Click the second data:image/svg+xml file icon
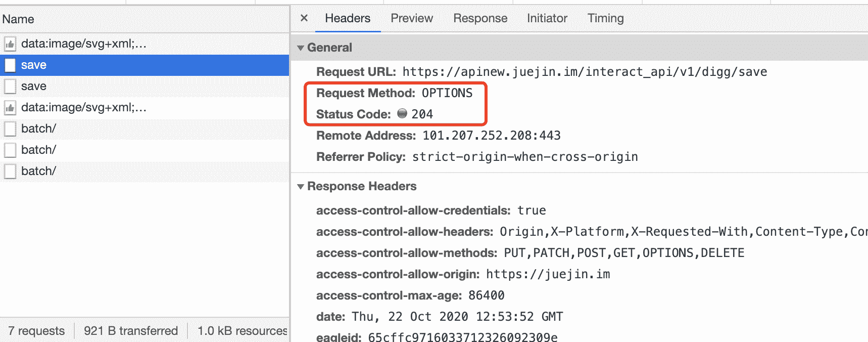The width and height of the screenshot is (868, 342). [x=10, y=108]
